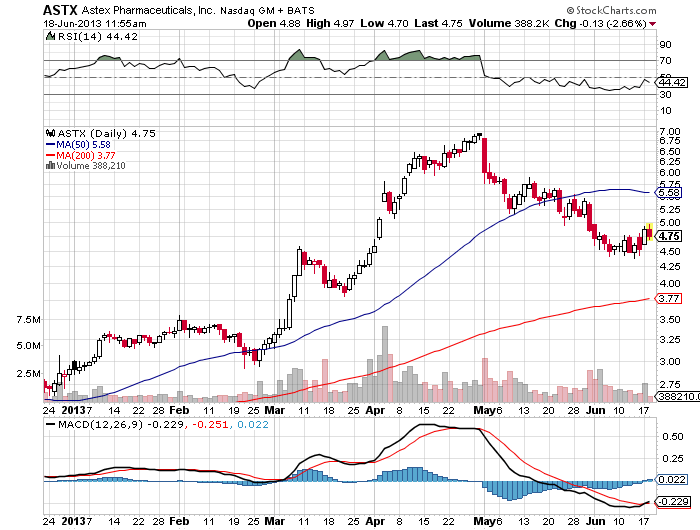This screenshot has width=700, height=530.
Task: Click the Nasdaq GM + BATS exchange text
Action: (x=267, y=11)
